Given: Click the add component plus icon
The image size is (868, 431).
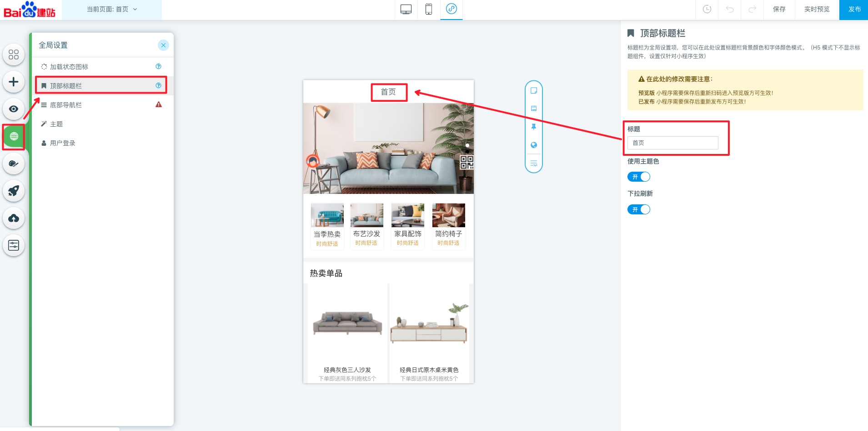Looking at the screenshot, I should tap(14, 82).
